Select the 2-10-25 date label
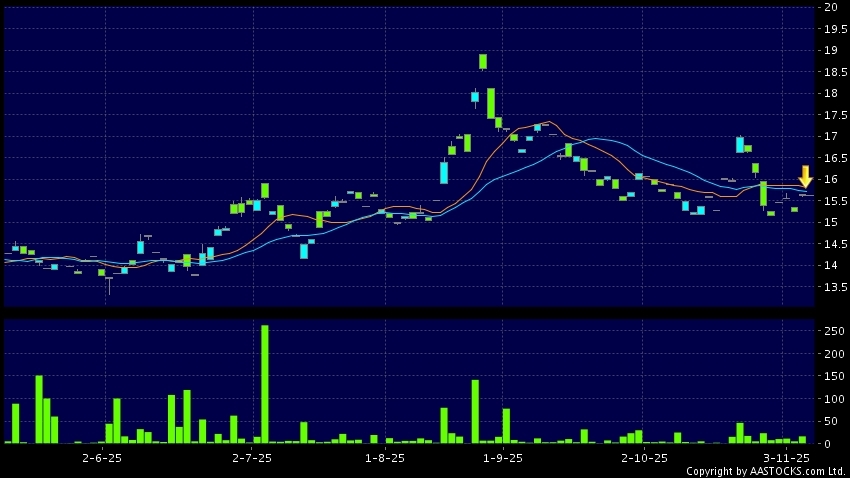The height and width of the screenshot is (478, 850). 644,457
